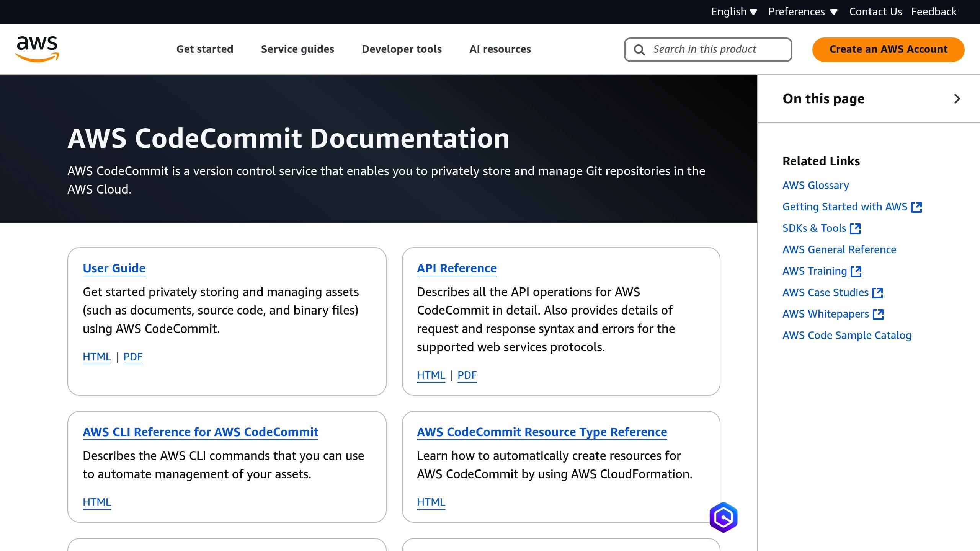Click the Related Links heading
This screenshot has width=980, height=551.
tap(821, 161)
